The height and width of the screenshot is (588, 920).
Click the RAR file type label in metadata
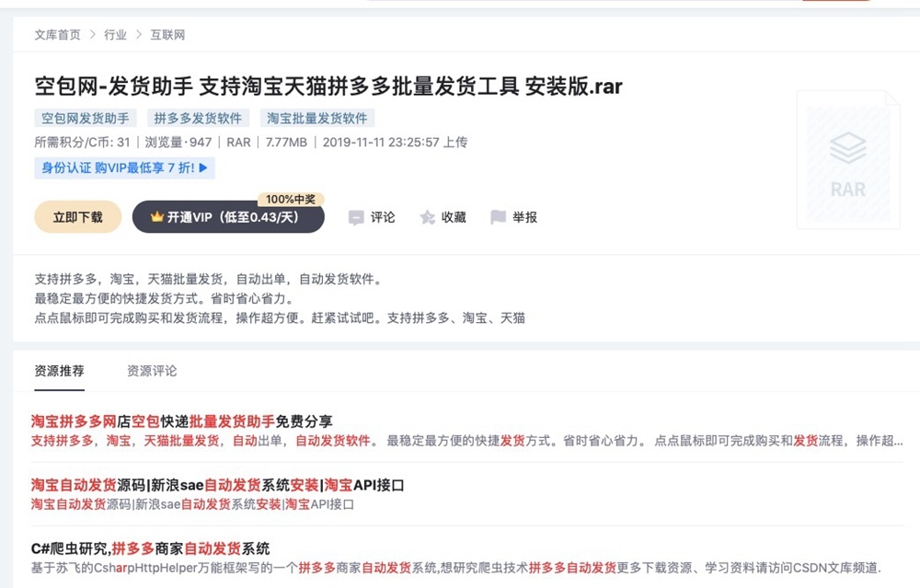pos(238,142)
